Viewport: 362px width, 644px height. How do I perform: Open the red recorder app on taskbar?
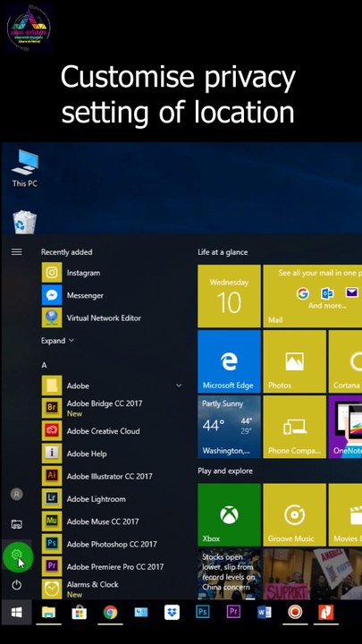click(295, 613)
